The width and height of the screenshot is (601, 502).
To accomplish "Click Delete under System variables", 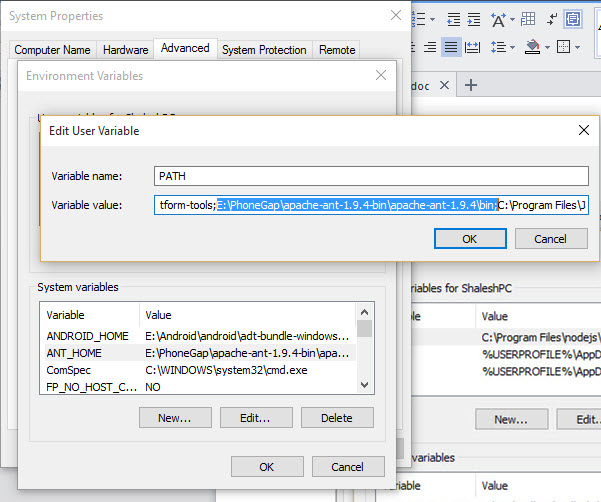I will (x=337, y=418).
